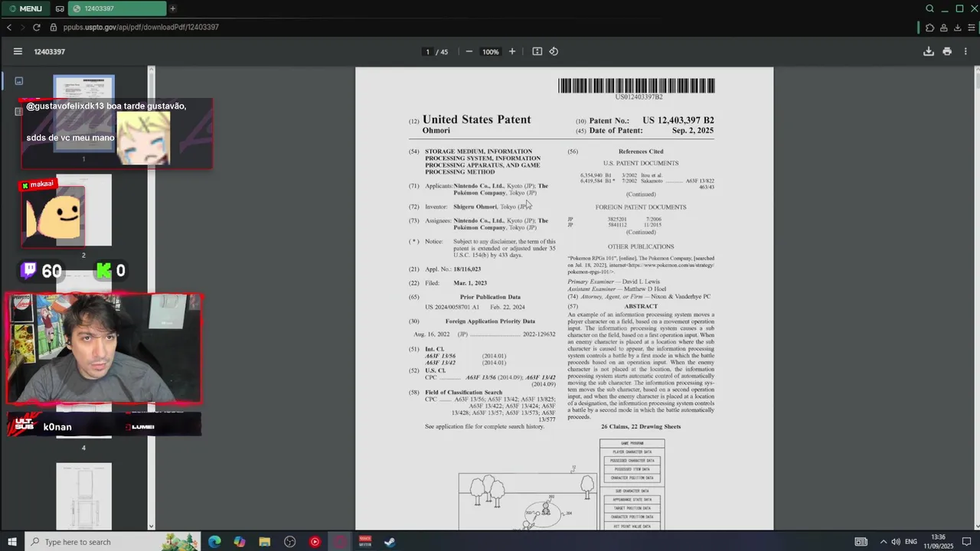Click the PDF document vertical scrollbar
Screen dimensions: 980x551
(x=977, y=298)
